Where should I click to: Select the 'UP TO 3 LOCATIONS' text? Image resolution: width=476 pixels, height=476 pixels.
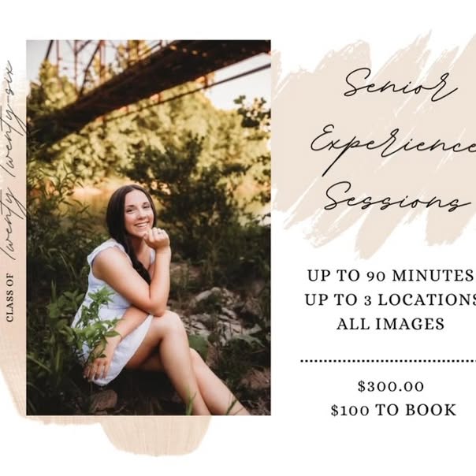[x=390, y=300]
